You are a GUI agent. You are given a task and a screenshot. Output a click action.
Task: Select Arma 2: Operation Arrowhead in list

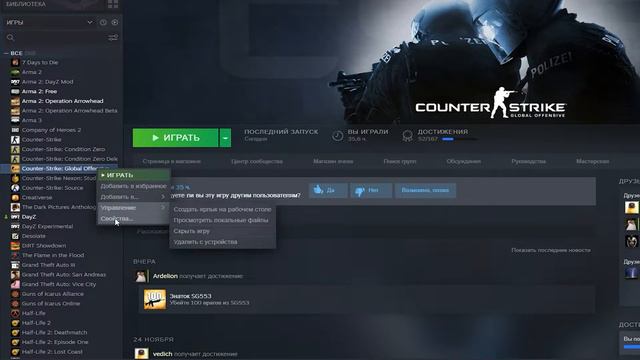tap(62, 101)
